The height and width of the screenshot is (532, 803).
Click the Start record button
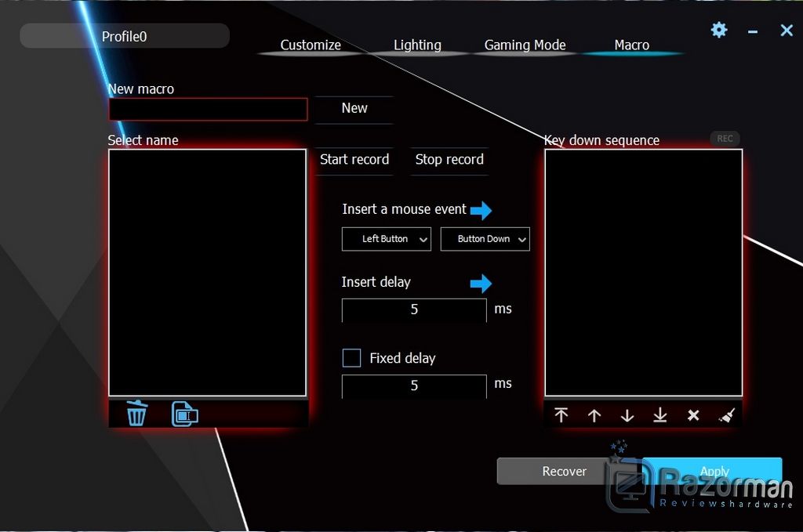pyautogui.click(x=354, y=160)
